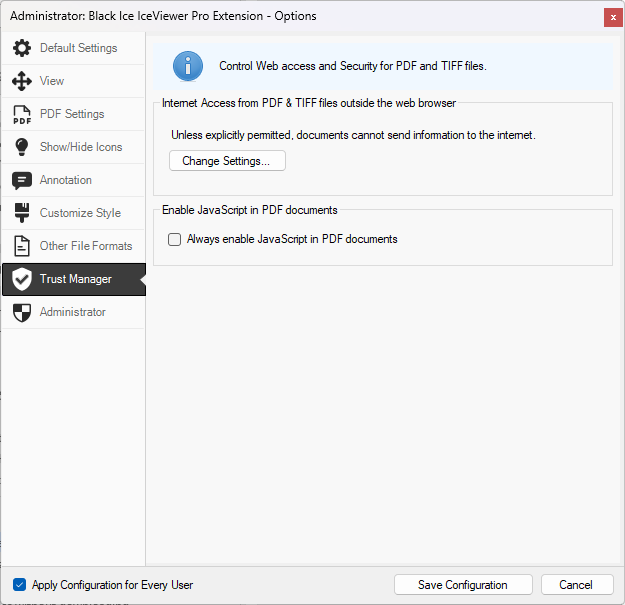Click the Change Settings... button
Image resolution: width=625 pixels, height=605 pixels.
click(x=227, y=161)
